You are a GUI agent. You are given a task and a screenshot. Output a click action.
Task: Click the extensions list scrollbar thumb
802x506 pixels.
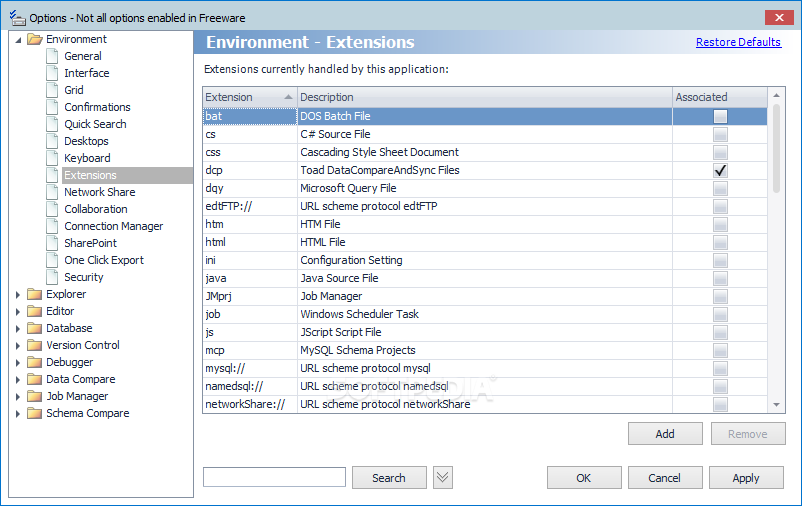point(776,148)
